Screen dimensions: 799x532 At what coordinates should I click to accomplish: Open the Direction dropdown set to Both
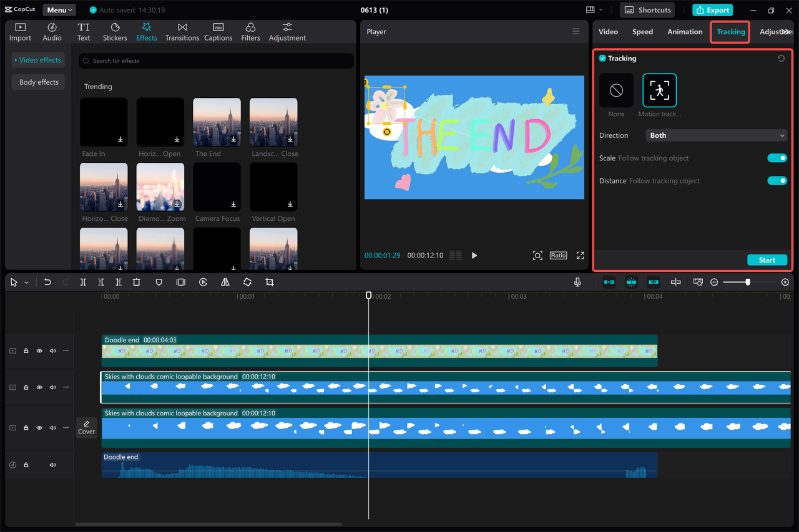click(x=715, y=135)
